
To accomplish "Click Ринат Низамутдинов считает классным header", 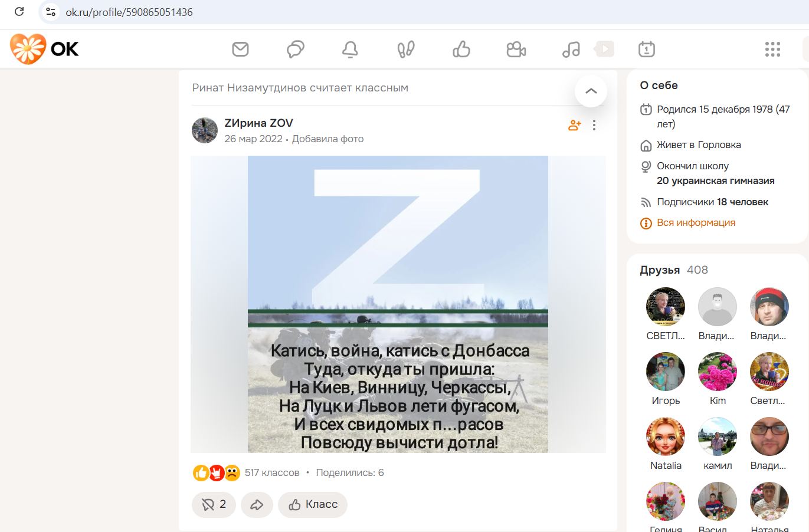I will tap(300, 88).
